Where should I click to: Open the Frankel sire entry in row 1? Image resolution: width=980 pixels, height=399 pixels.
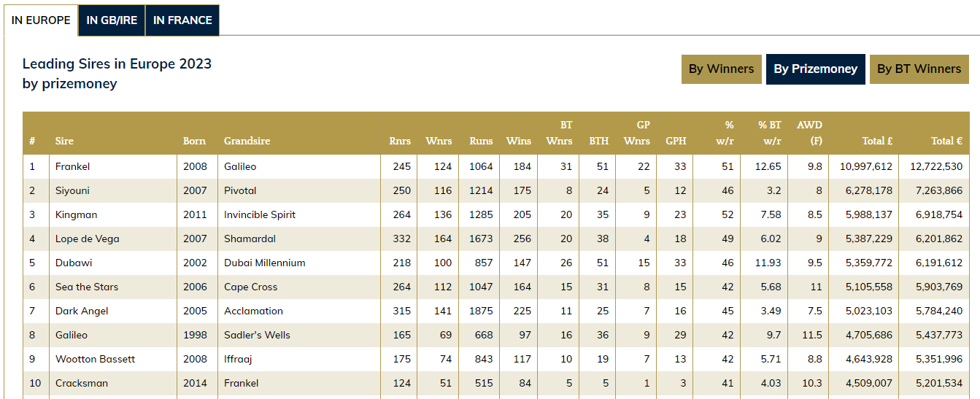(72, 166)
